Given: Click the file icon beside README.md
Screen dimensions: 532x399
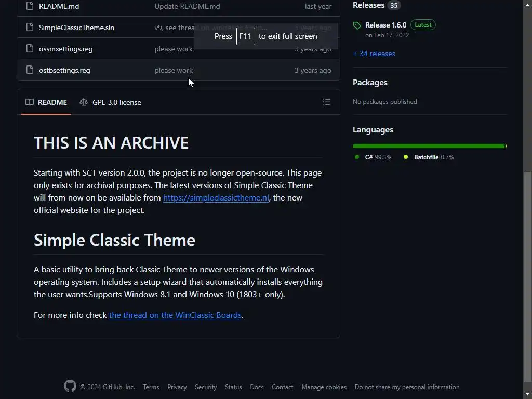Looking at the screenshot, I should [30, 6].
